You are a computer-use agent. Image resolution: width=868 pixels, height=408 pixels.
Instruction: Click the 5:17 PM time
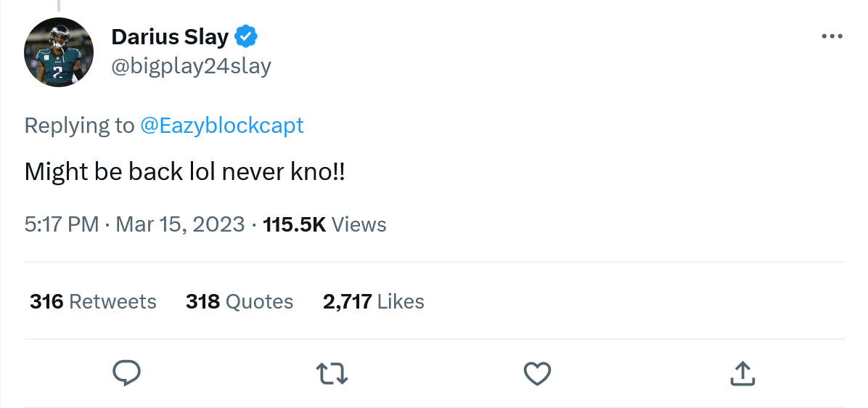[x=62, y=224]
